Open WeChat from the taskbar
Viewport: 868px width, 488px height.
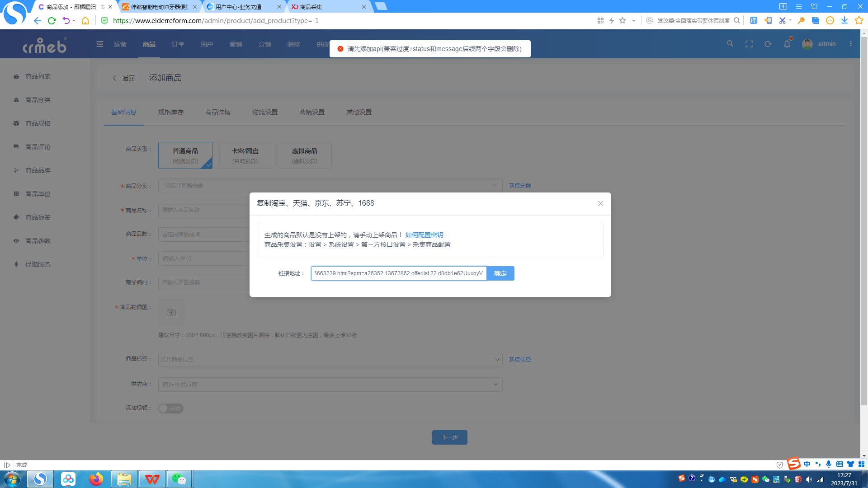coord(179,479)
